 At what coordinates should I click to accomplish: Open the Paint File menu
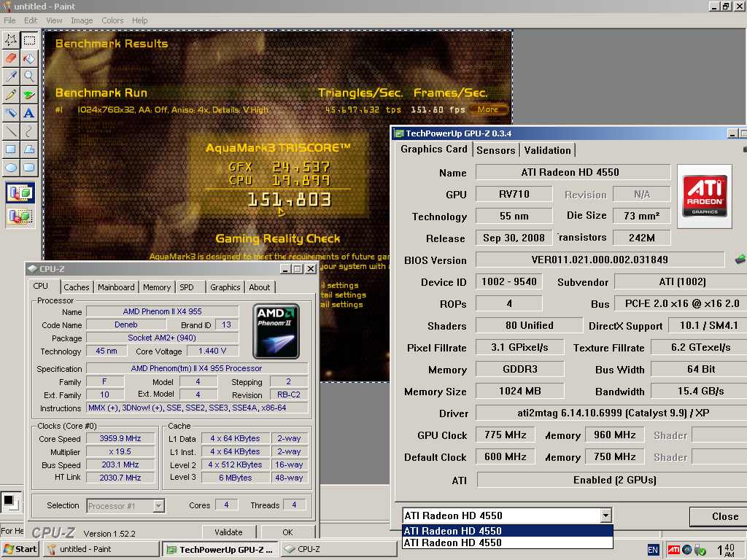9,20
